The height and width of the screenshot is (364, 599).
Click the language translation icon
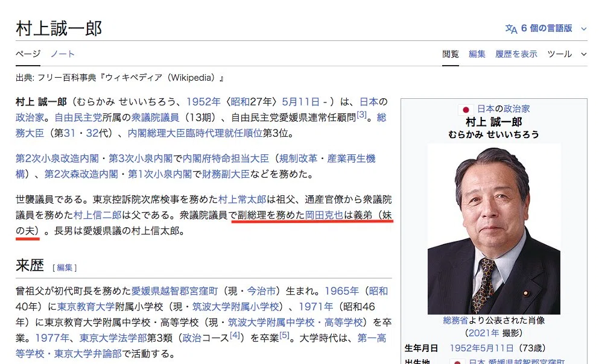click(x=511, y=28)
